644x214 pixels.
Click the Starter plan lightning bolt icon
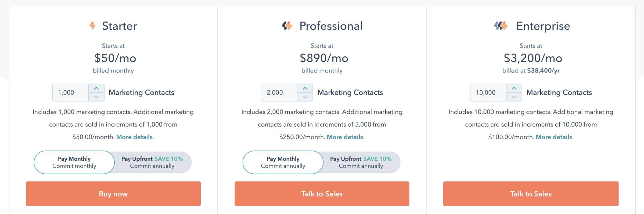92,25
